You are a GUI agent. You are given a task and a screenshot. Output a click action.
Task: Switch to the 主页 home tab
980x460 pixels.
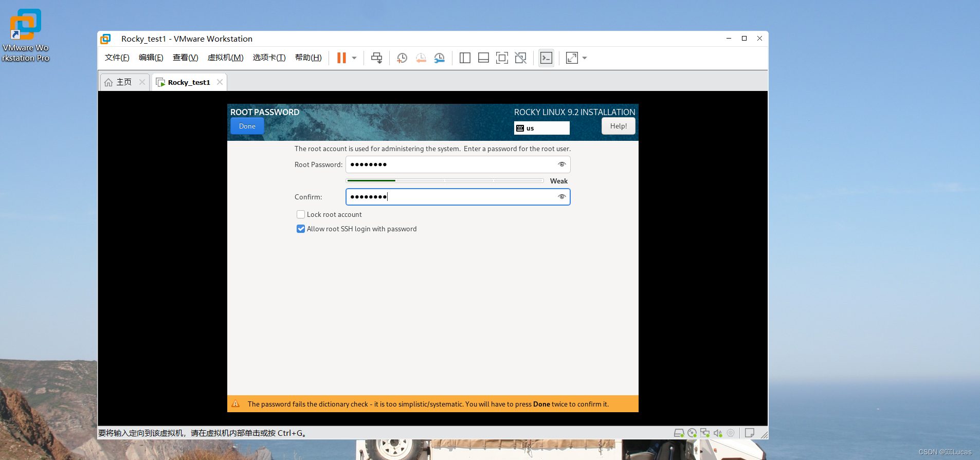tap(124, 82)
